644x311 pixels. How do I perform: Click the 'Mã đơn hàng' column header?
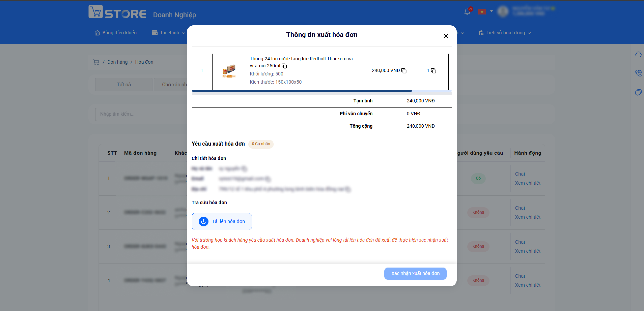click(140, 153)
